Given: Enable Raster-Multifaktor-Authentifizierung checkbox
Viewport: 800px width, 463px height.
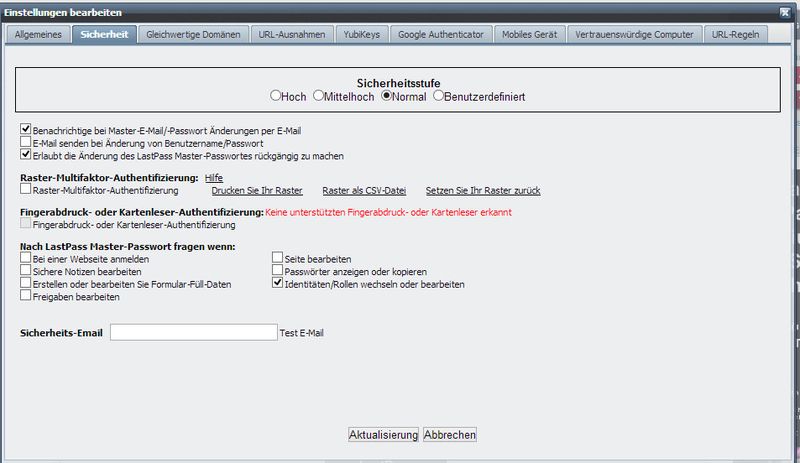Looking at the screenshot, I should pyautogui.click(x=26, y=189).
